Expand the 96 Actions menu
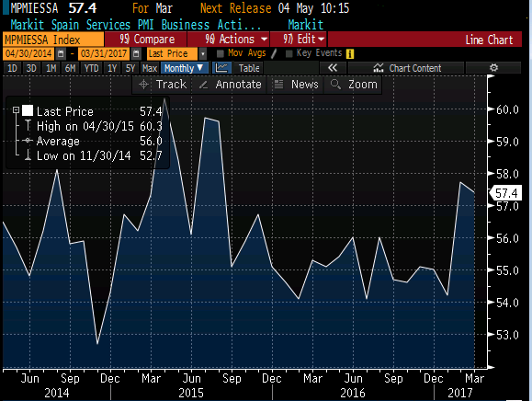532x401 pixels. click(x=228, y=39)
